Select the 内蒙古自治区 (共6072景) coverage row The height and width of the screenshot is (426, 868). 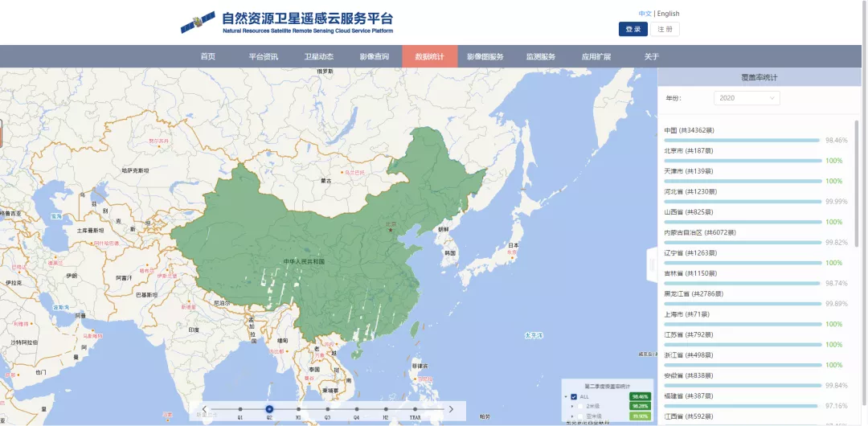point(755,238)
